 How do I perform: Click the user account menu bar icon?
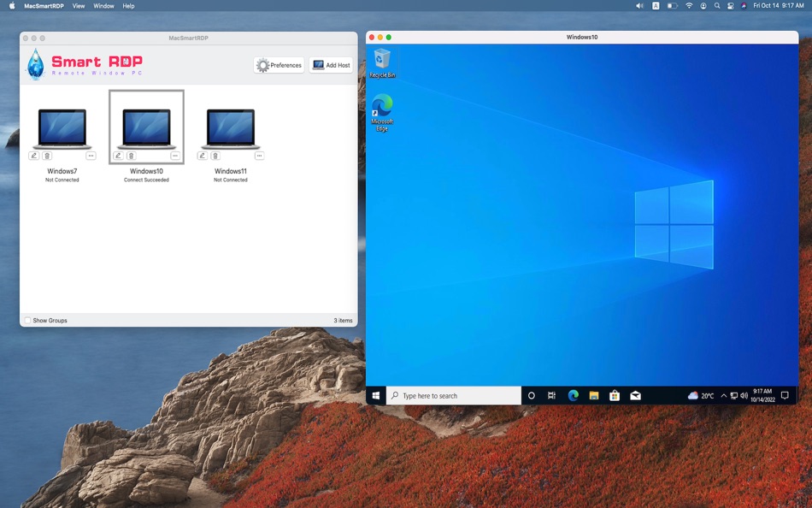pos(703,6)
